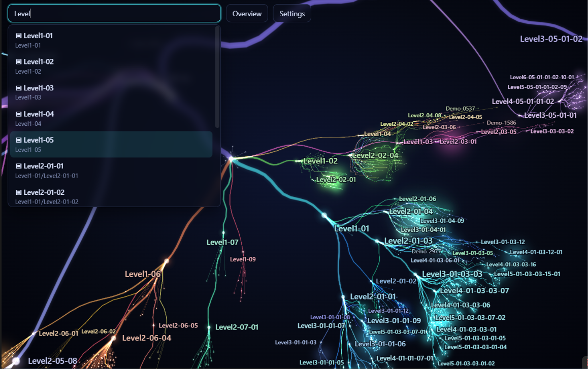
Task: Click the note icon beside Level1-04 result
Action: click(x=18, y=114)
